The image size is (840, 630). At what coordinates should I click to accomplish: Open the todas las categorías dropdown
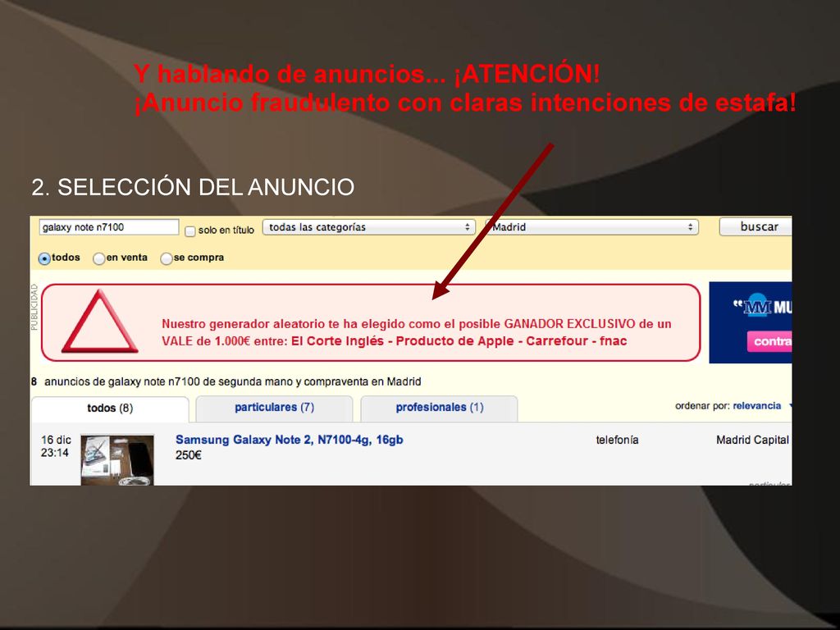368,227
